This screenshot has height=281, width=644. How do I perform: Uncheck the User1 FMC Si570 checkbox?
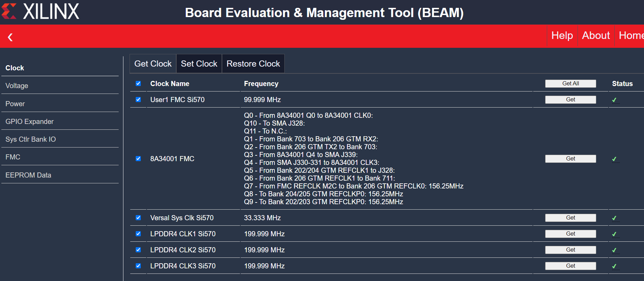(138, 100)
